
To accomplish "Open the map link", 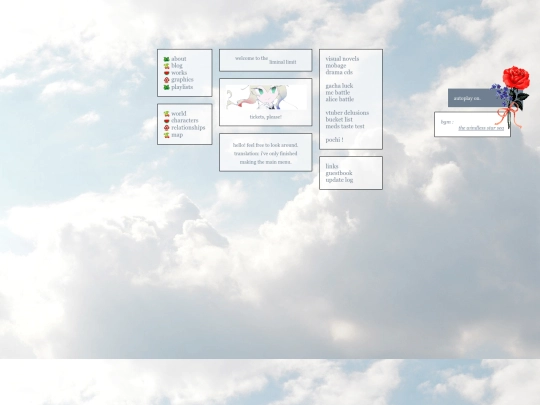I will tap(177, 135).
